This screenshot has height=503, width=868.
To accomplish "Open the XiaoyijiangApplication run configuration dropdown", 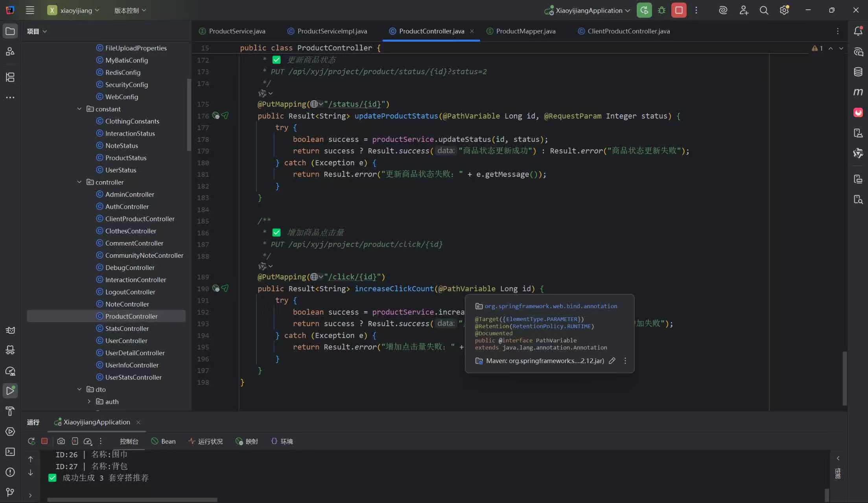I will (589, 11).
